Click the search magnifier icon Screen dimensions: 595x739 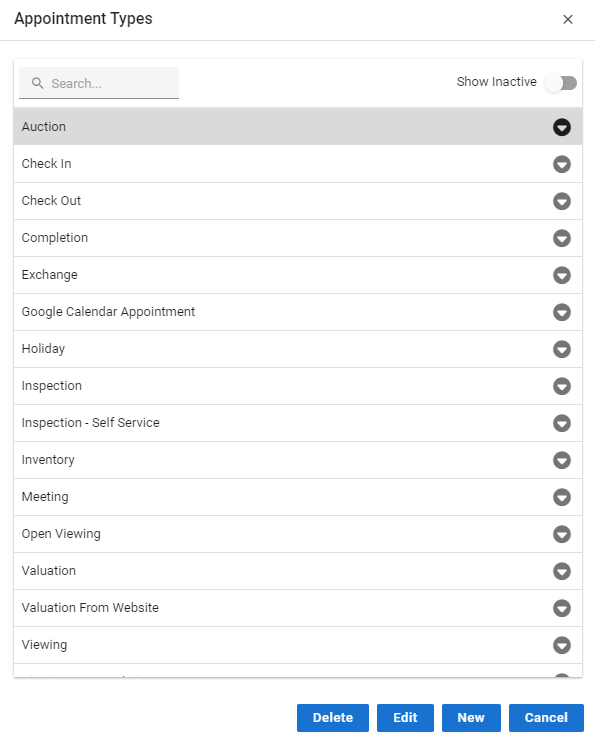[x=38, y=83]
